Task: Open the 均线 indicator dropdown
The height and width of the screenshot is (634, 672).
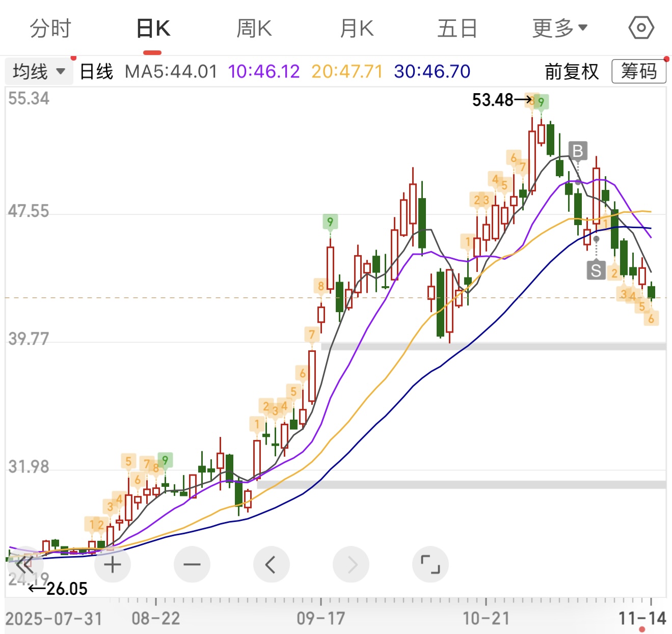Action: [x=39, y=71]
